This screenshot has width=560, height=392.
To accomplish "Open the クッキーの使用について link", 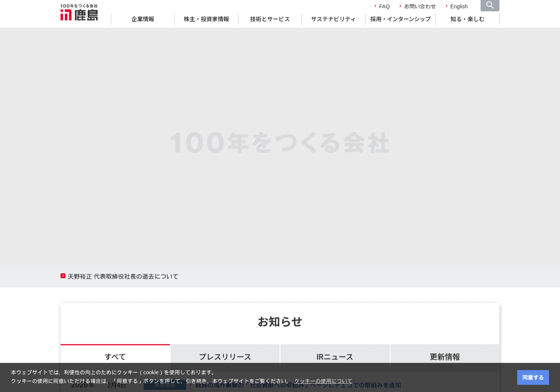I will (323, 381).
